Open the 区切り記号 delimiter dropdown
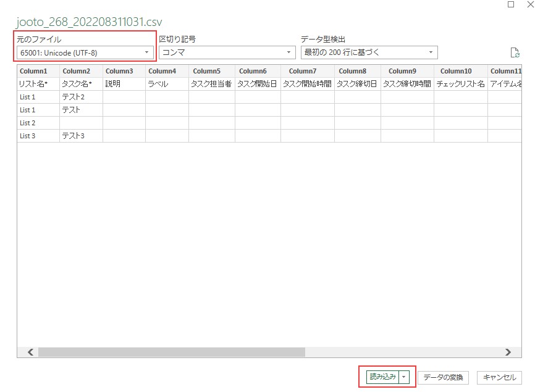 point(288,52)
